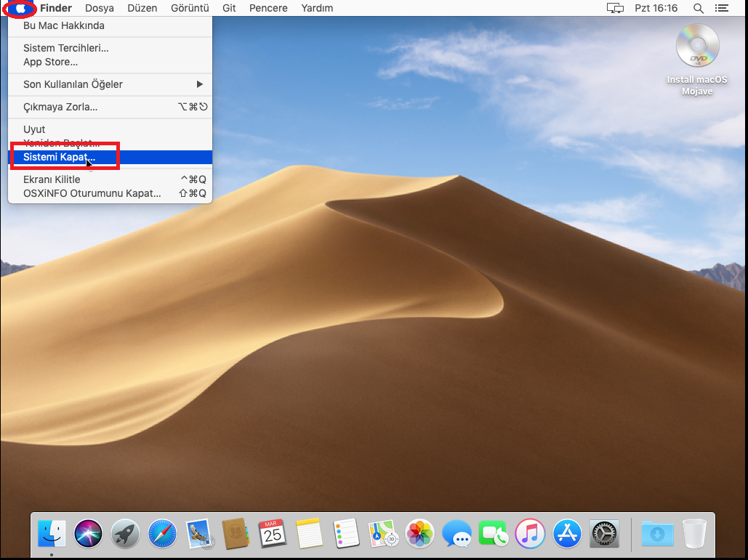The image size is (748, 560).
Task: Open the Photos app in Dock
Action: tap(420, 535)
